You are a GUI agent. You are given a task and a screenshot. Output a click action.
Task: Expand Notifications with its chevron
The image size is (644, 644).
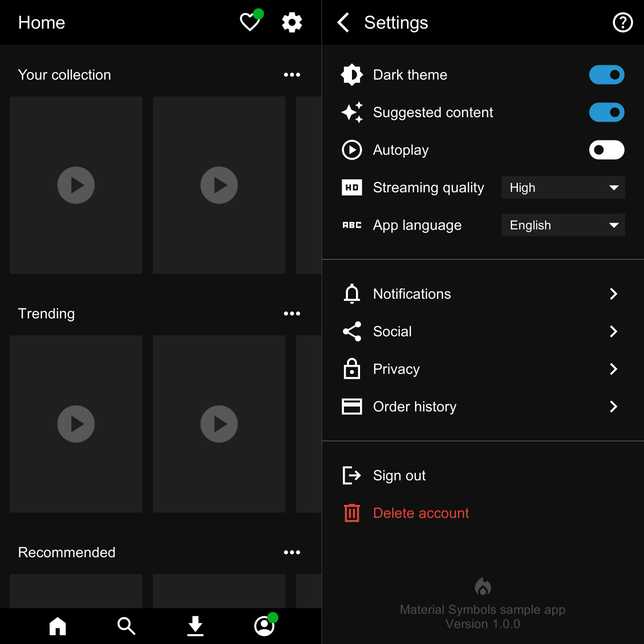614,294
